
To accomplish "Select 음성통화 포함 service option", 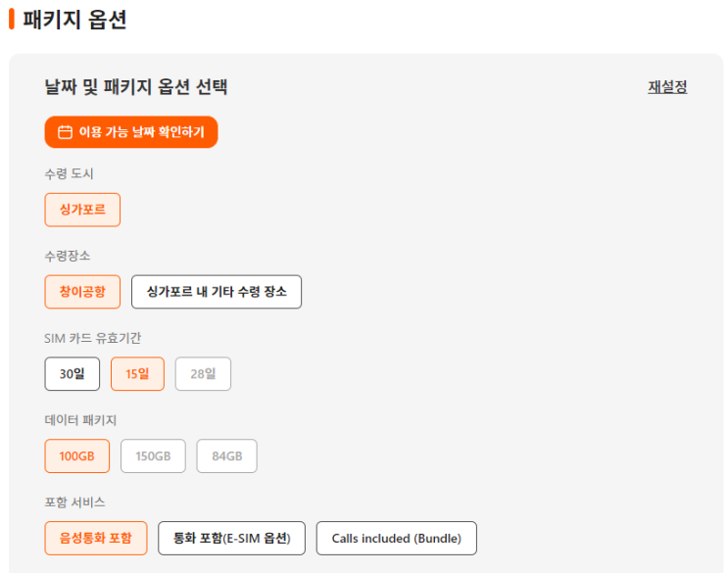I will (x=96, y=538).
